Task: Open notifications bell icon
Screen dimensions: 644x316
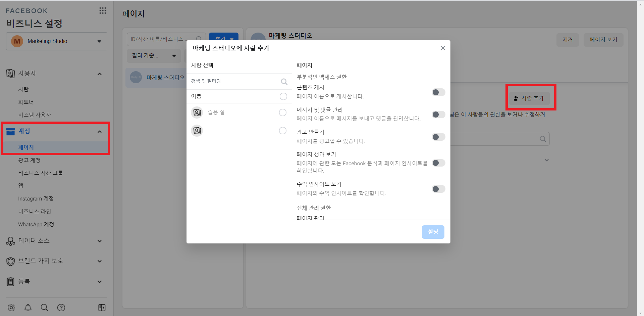Action: (28, 308)
